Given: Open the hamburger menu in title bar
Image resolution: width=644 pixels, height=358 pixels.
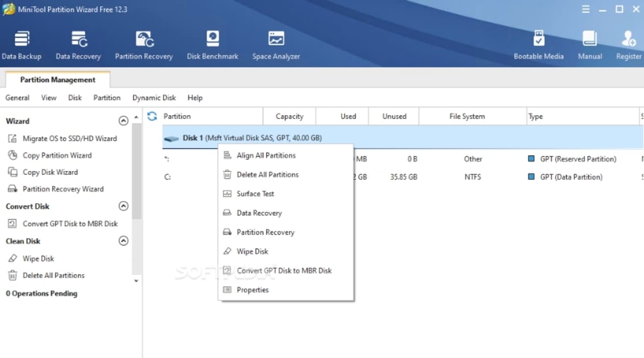Looking at the screenshot, I should coord(586,9).
